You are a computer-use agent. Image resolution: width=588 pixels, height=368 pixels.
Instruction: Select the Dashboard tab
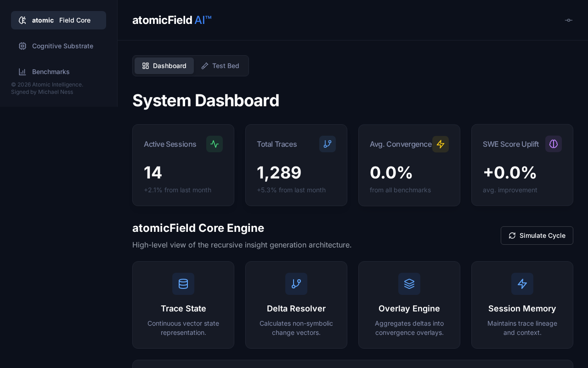[x=164, y=66]
